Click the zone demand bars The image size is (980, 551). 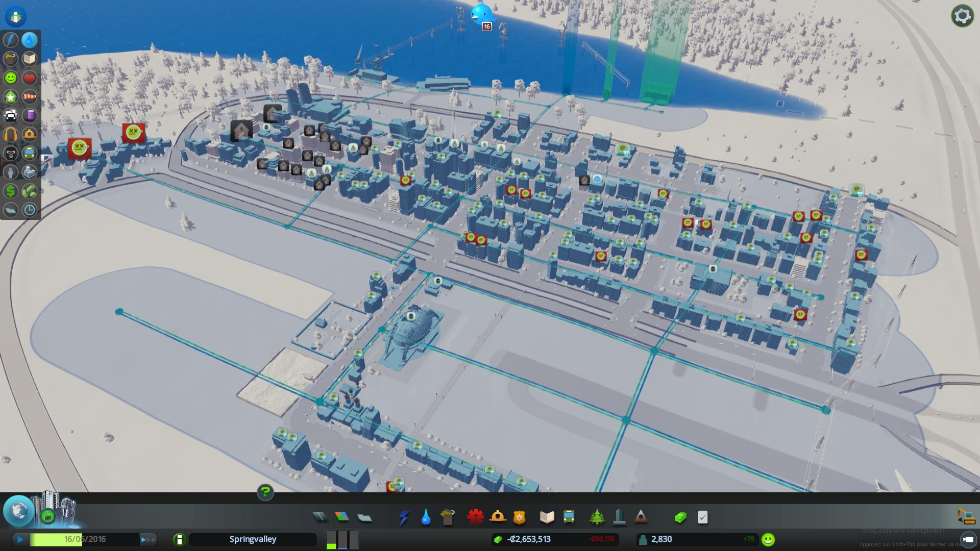click(x=342, y=539)
